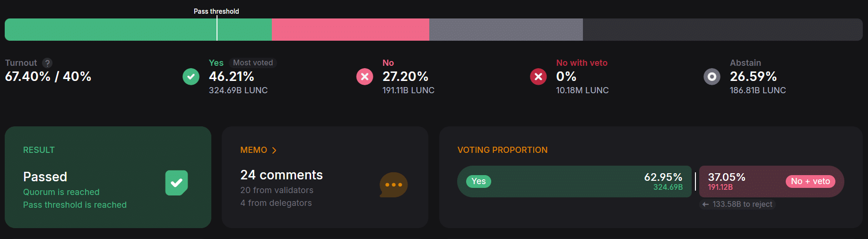Click the Turnout help question mark icon
The image size is (868, 239).
click(47, 63)
